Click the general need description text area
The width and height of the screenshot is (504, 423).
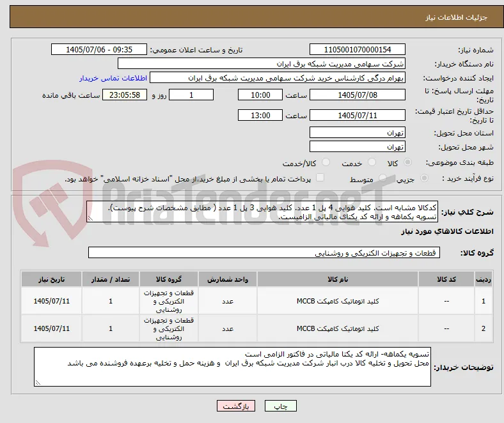(x=262, y=211)
